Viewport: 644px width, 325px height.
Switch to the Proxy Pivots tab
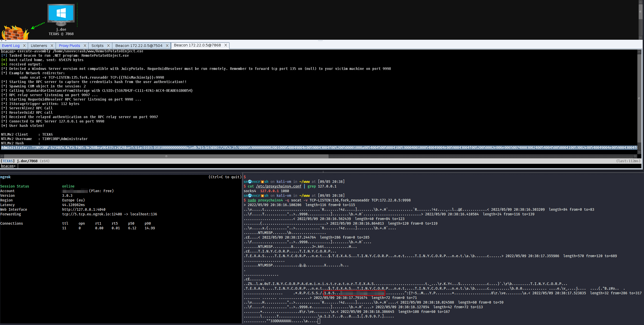point(69,45)
